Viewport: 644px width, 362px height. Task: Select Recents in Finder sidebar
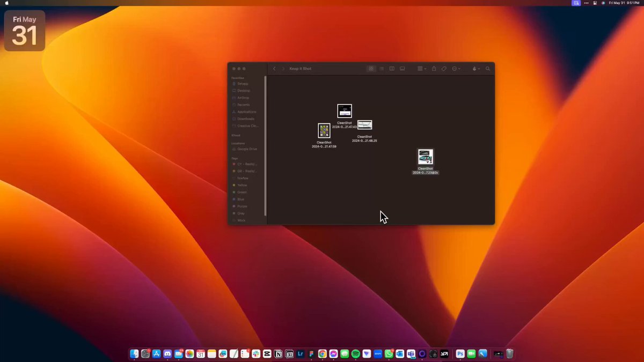243,105
